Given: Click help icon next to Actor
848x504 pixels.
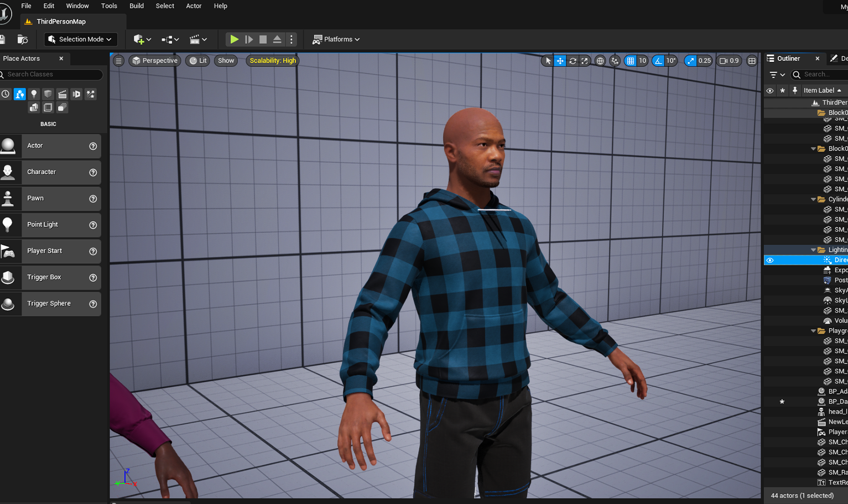Looking at the screenshot, I should tap(93, 146).
